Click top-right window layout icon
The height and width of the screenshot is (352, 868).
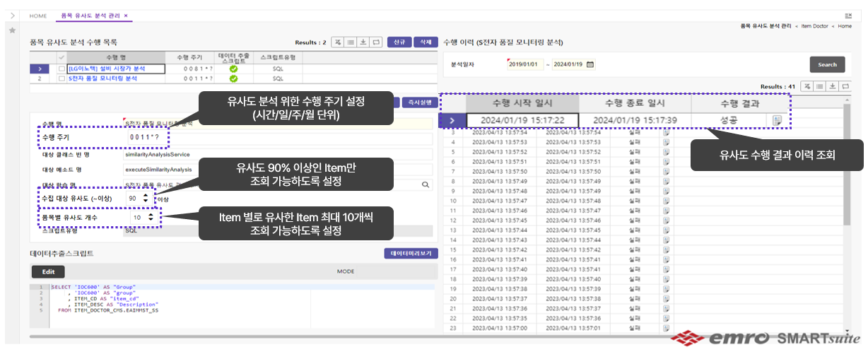pos(848,15)
